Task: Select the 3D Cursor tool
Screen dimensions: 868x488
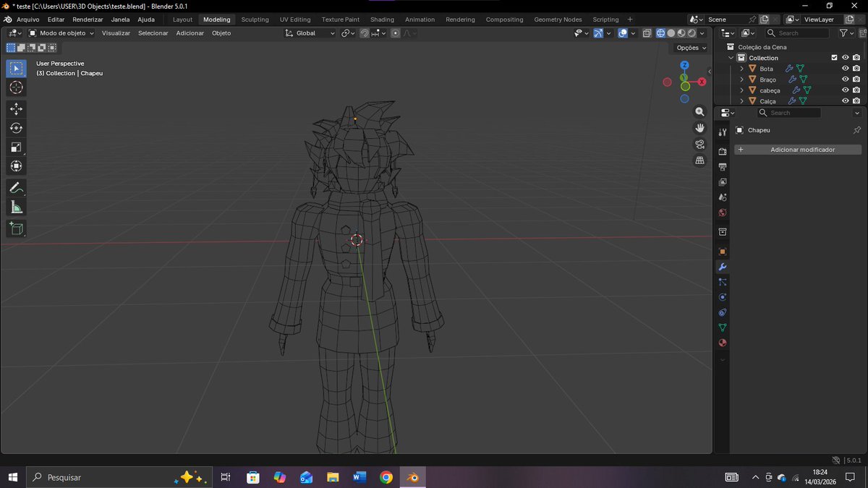Action: (16, 87)
